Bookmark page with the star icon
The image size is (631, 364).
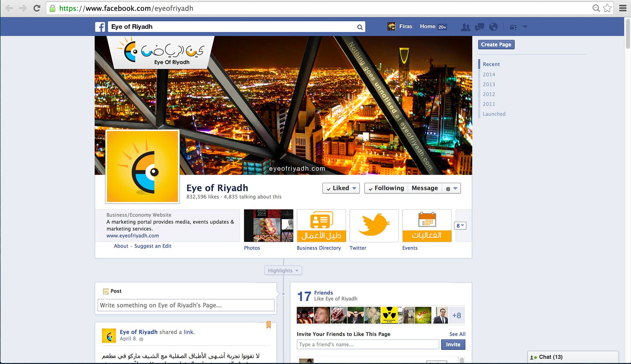pyautogui.click(x=607, y=8)
